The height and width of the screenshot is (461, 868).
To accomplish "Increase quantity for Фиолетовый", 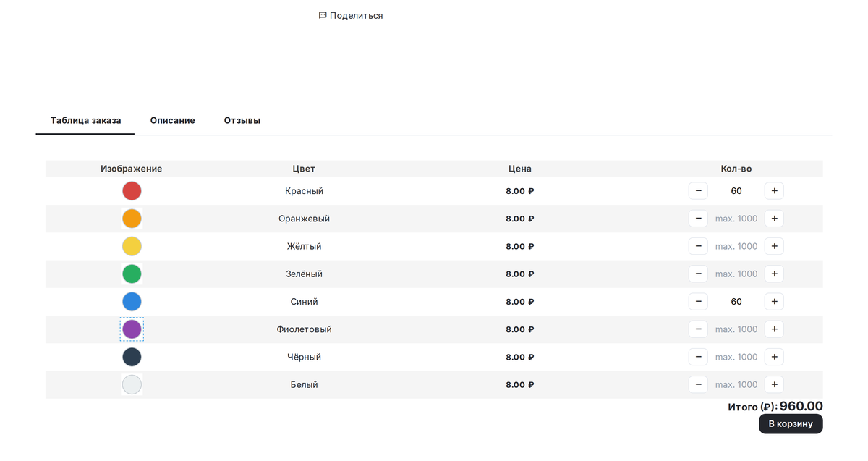I will tap(774, 329).
